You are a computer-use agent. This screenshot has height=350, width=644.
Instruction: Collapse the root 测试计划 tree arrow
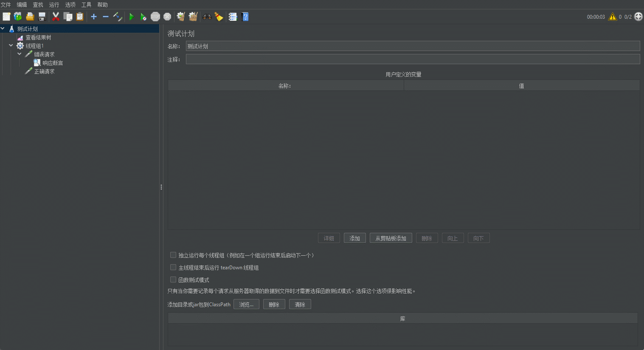tap(3, 28)
